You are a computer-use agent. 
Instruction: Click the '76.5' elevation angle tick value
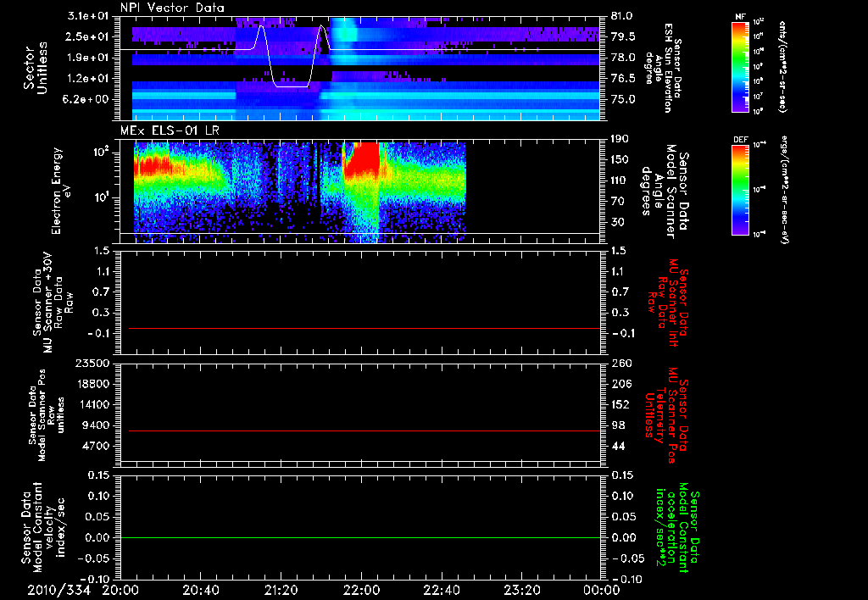pos(623,79)
